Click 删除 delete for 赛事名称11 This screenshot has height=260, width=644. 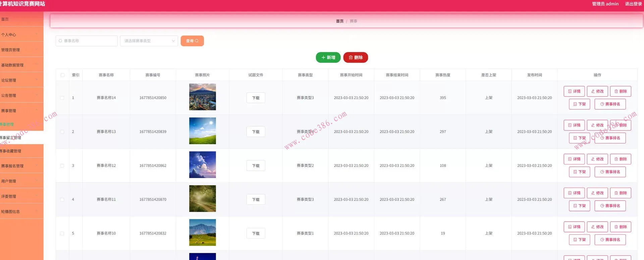coord(621,193)
